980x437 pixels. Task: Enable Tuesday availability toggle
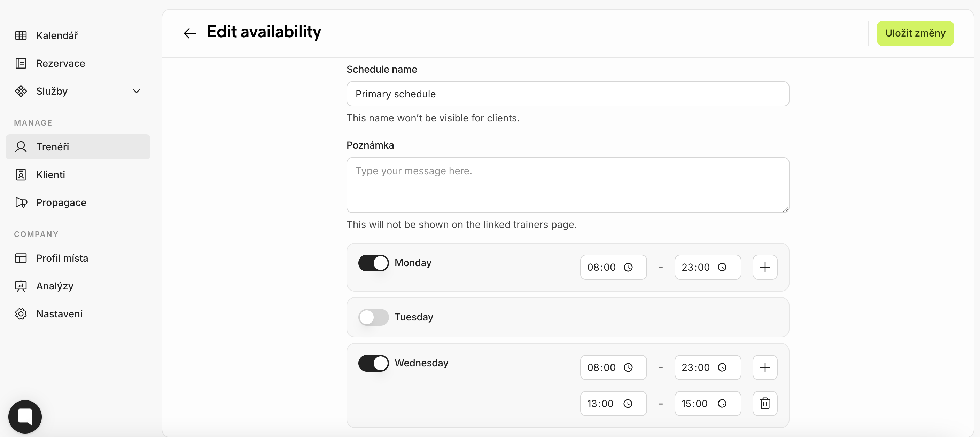coord(373,317)
